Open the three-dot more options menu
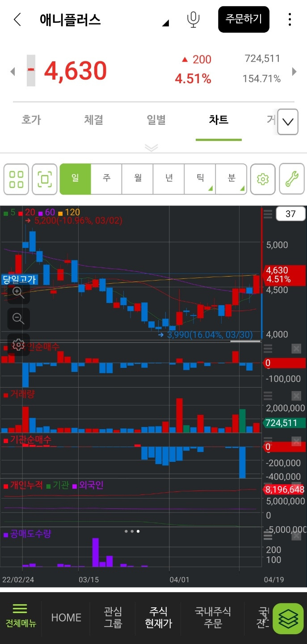The height and width of the screenshot is (644, 307). pyautogui.click(x=290, y=20)
